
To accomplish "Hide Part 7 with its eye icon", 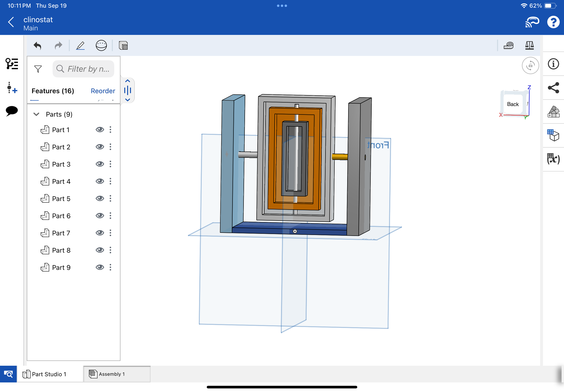I will (x=100, y=233).
